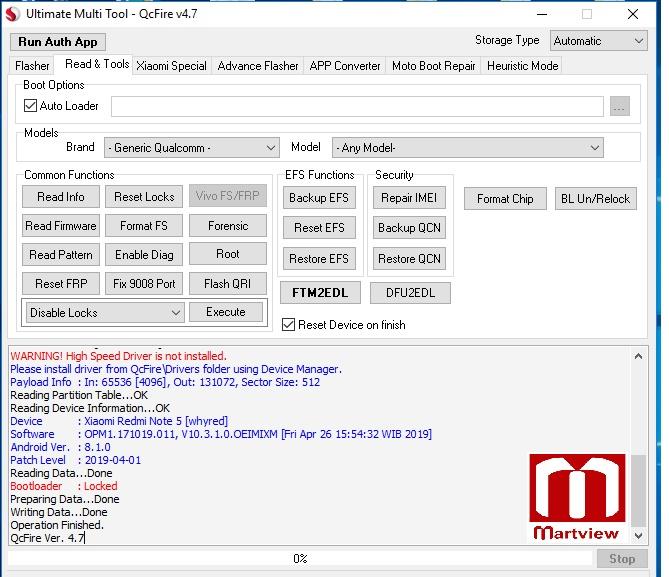Viewport: 669px width, 577px height.
Task: Click the Backup EFS button
Action: pos(318,198)
